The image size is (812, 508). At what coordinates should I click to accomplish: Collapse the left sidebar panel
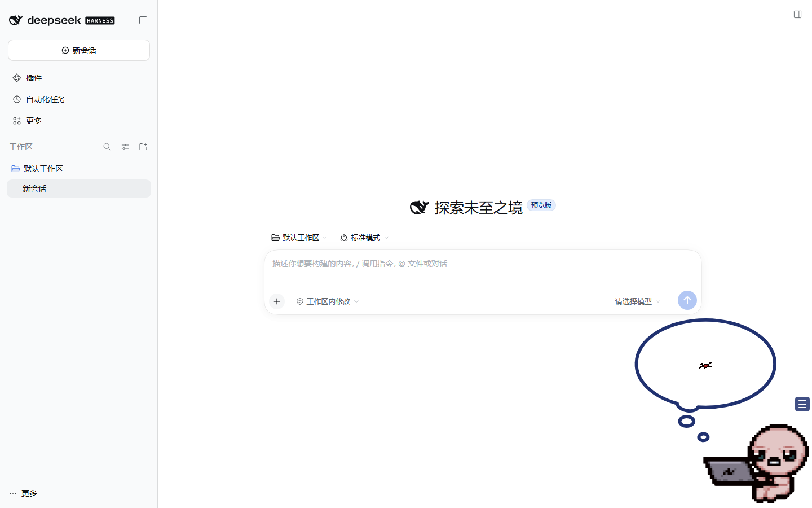pos(143,20)
